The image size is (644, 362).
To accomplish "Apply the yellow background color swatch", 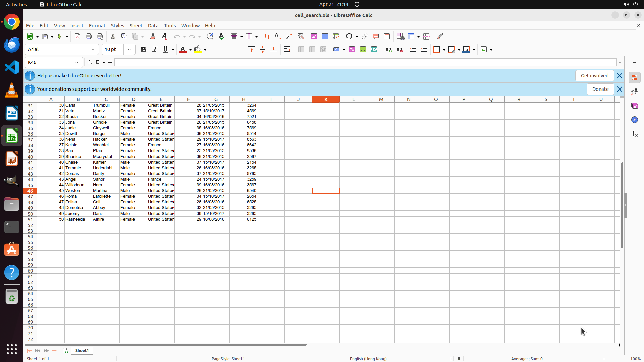I will [198, 49].
